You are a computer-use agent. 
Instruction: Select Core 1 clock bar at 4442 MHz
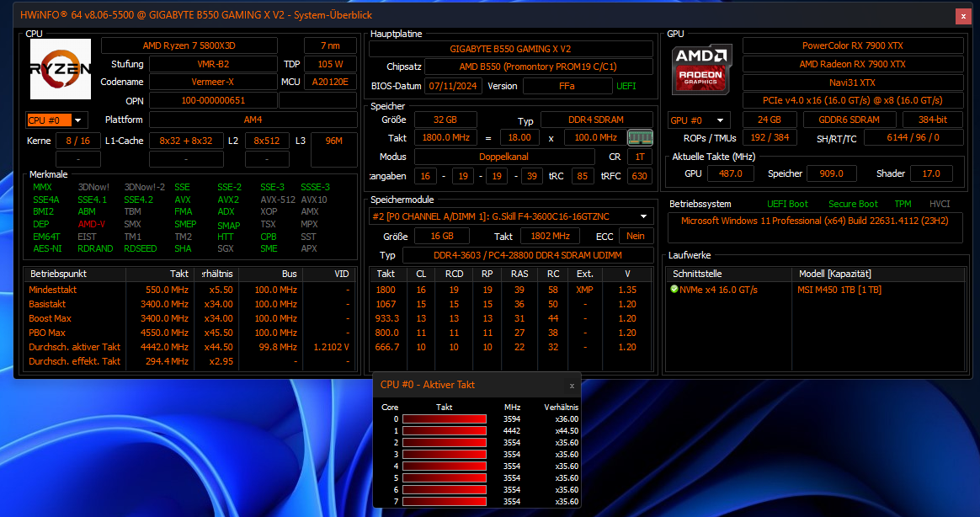pyautogui.click(x=445, y=431)
